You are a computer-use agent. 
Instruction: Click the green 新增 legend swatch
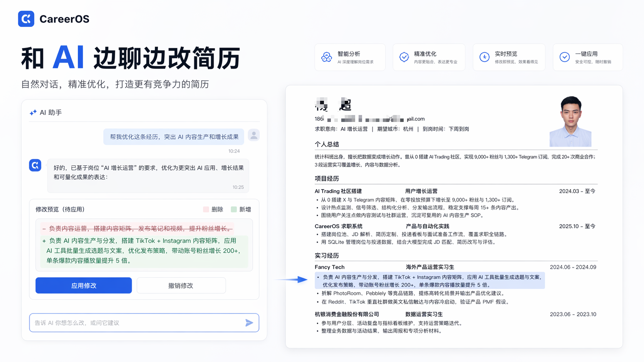234,209
